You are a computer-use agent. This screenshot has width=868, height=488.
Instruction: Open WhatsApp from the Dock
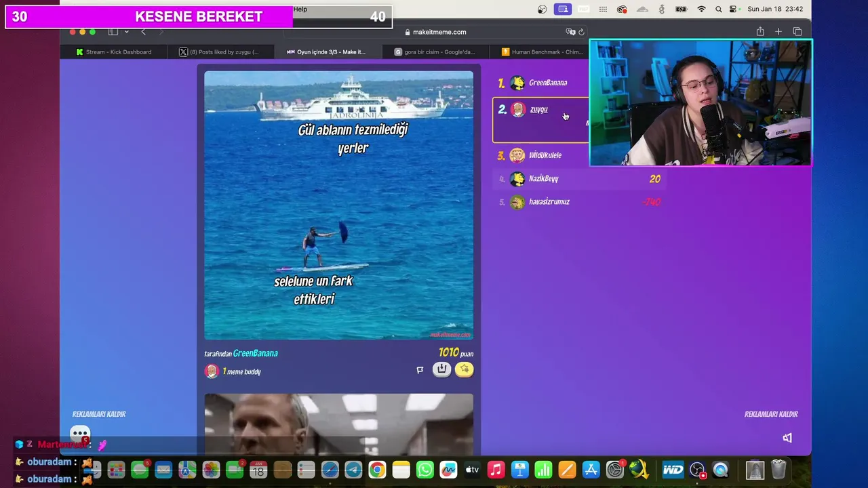(425, 470)
